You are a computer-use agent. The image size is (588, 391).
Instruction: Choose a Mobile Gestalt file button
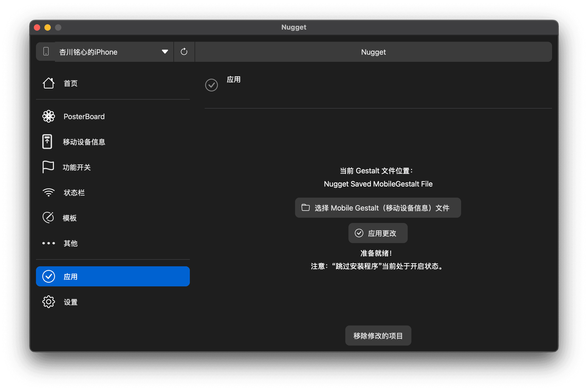pos(378,208)
